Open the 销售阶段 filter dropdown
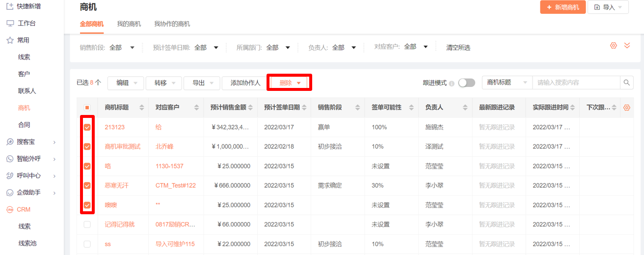 [122, 48]
